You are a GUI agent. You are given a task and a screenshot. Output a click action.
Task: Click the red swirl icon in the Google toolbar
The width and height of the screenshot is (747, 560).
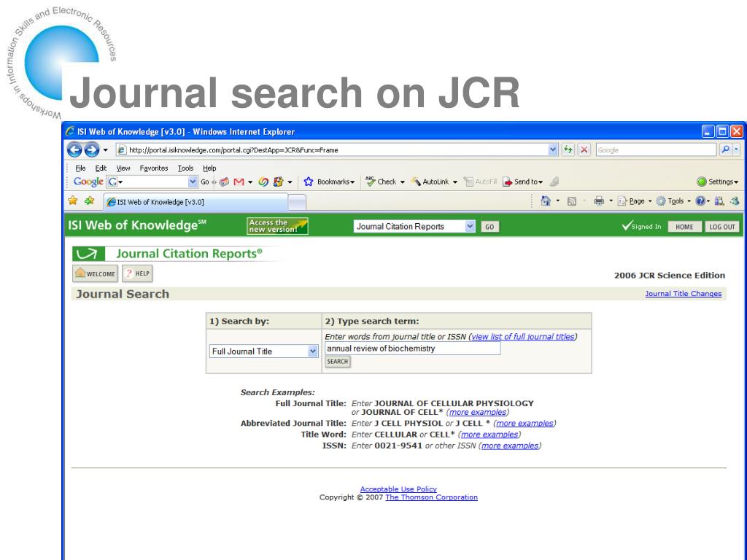coord(263,182)
